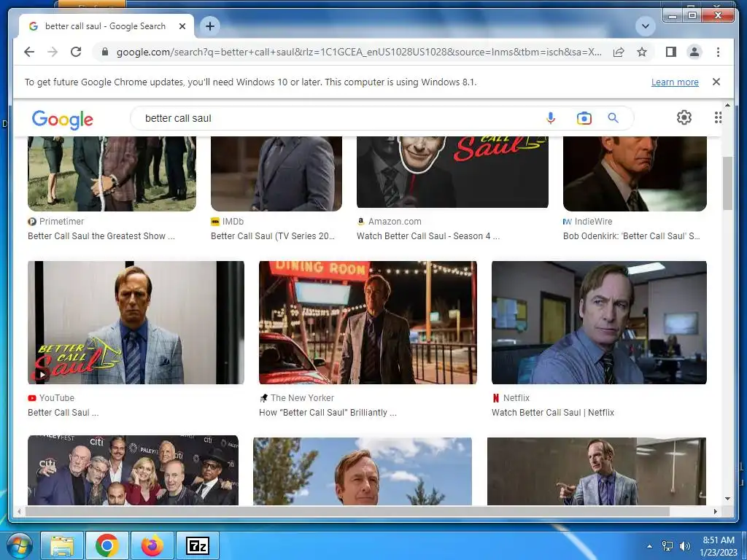The image size is (747, 560).
Task: Open 7-Zip from the taskbar
Action: coord(197,545)
